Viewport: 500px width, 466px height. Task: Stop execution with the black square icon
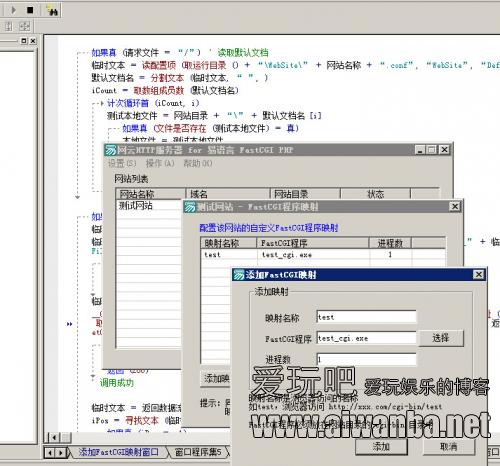tap(30, 10)
